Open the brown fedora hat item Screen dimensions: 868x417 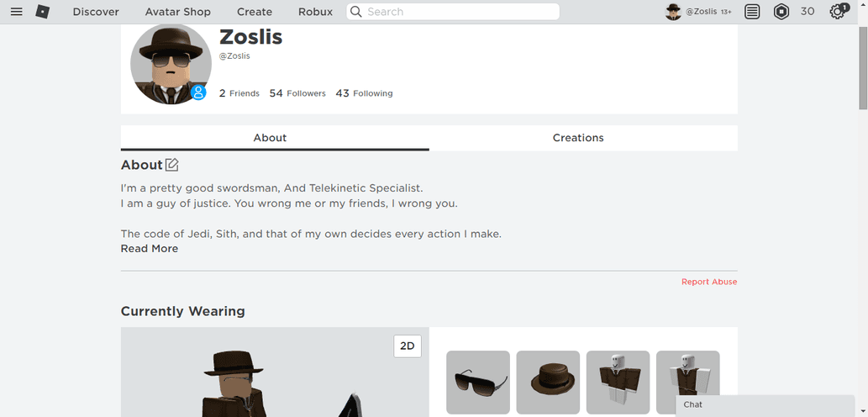[548, 383]
